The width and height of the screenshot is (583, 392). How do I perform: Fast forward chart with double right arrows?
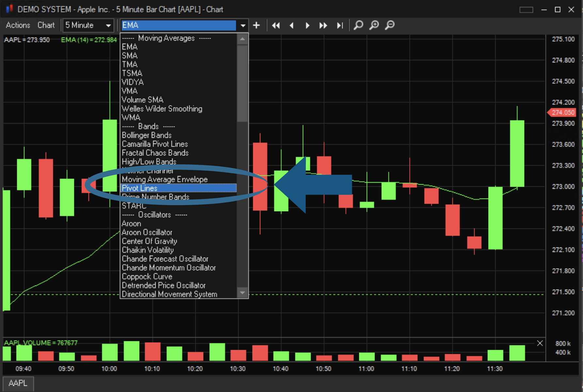pyautogui.click(x=323, y=25)
